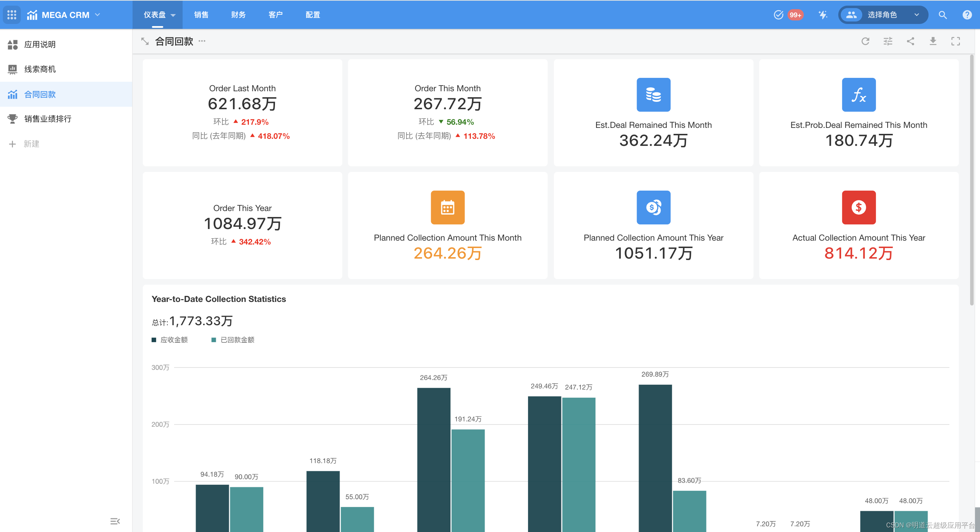Switch to the 配置 tab
This screenshot has height=532, width=980.
coord(313,15)
